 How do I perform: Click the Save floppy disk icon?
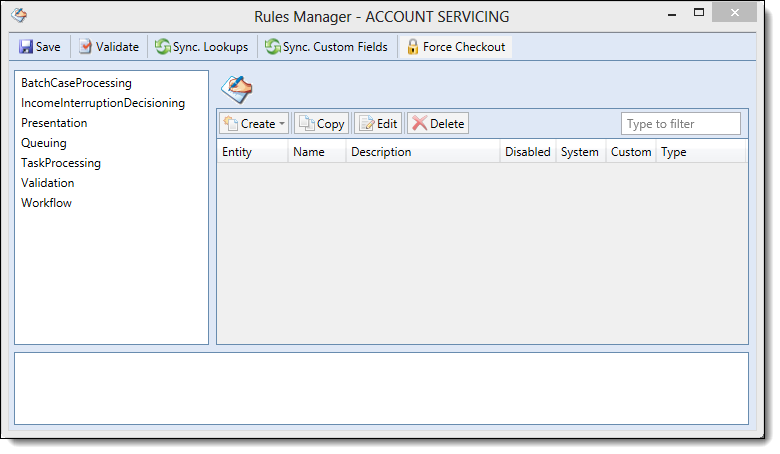coord(26,47)
